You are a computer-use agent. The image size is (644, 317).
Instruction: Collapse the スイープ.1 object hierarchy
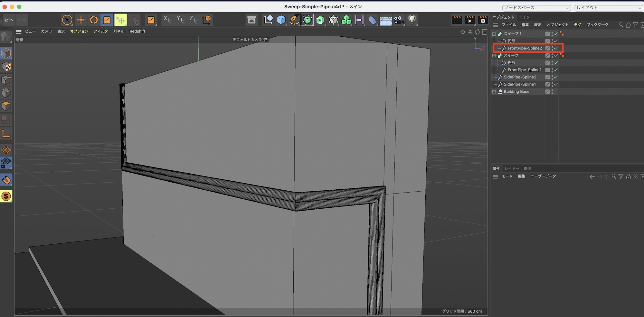tap(494, 34)
